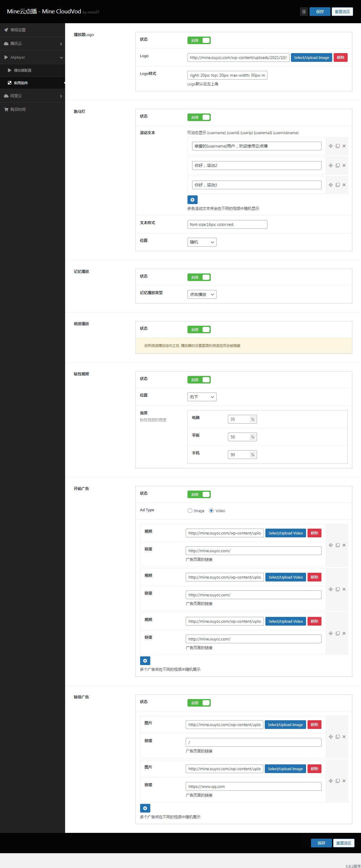Click move handle for '你好，滚动2' row
361x868 pixels.
pyautogui.click(x=331, y=165)
